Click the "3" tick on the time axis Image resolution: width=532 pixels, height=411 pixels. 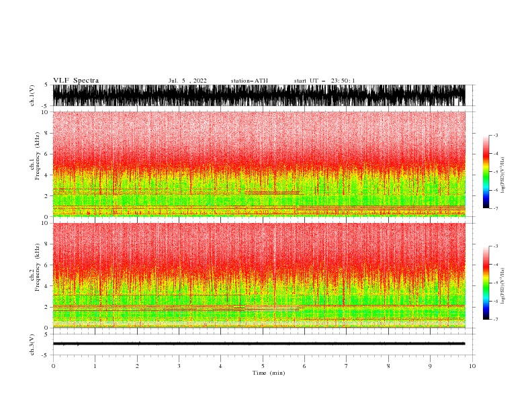179,366
